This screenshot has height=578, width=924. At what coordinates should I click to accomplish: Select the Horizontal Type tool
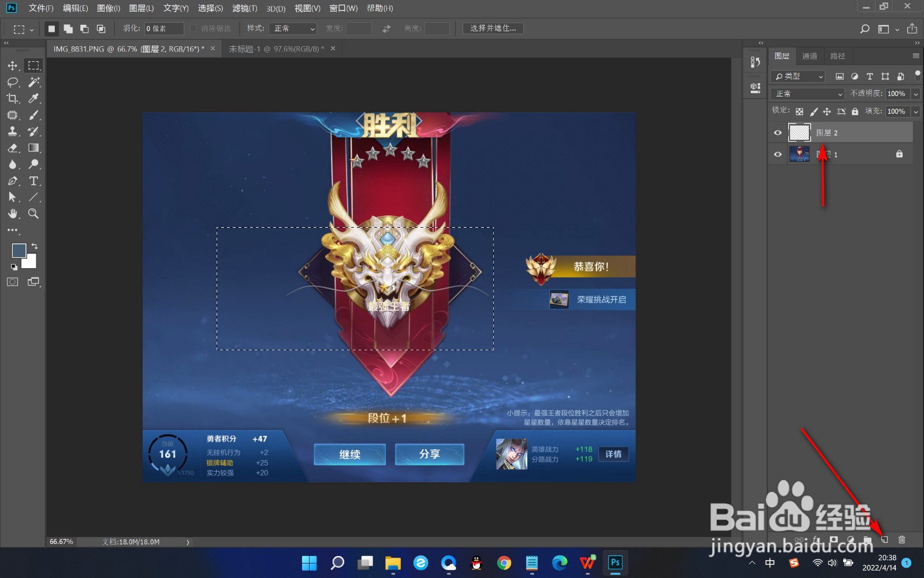click(x=34, y=181)
